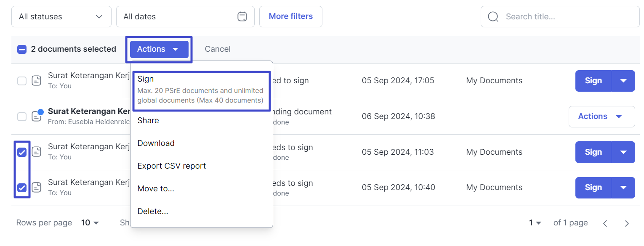The image size is (644, 246).
Task: Open the All statuses dropdown
Action: click(61, 17)
